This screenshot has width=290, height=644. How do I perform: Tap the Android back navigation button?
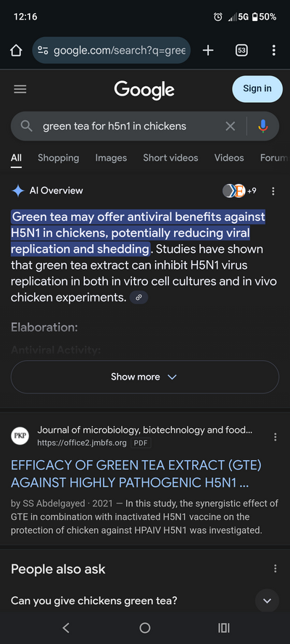pyautogui.click(x=66, y=627)
